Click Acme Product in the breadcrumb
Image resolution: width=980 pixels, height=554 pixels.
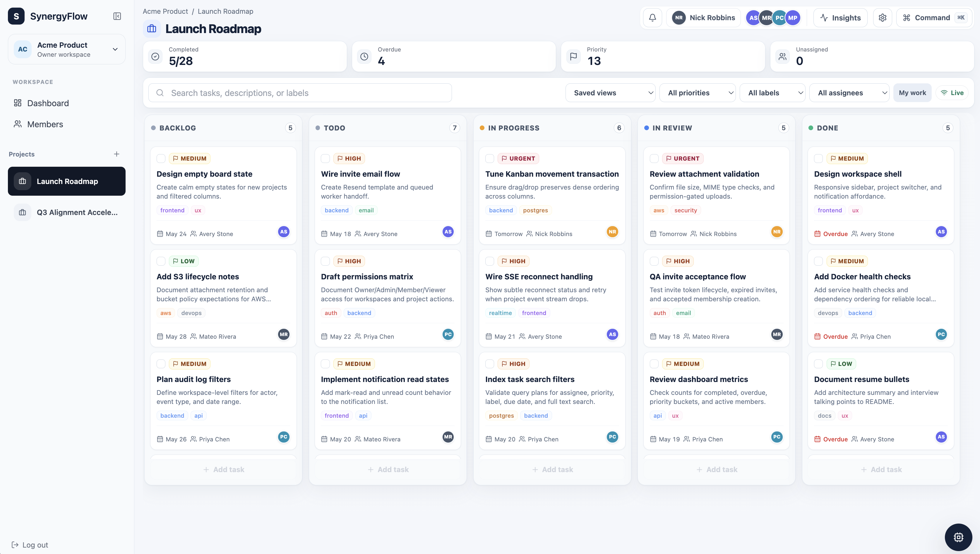click(165, 11)
